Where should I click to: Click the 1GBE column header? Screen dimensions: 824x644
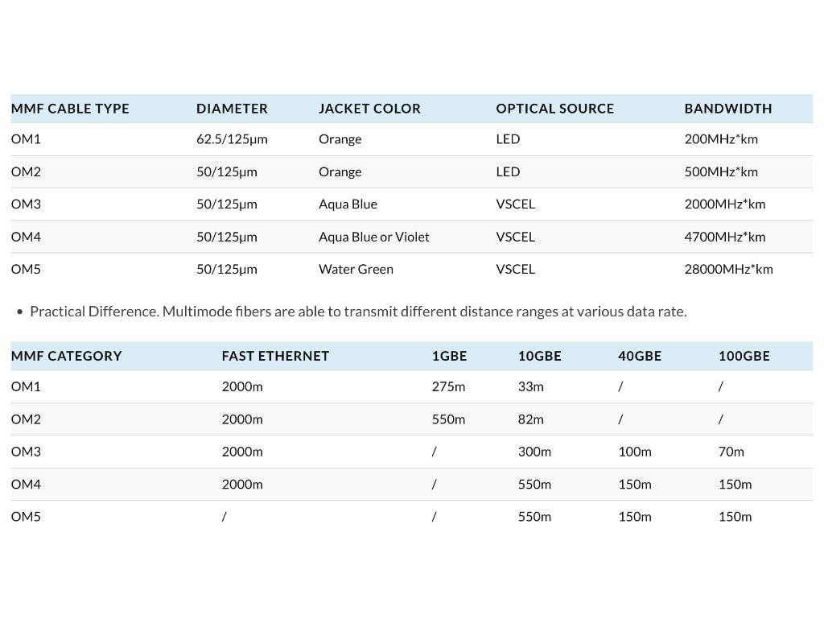pyautogui.click(x=449, y=357)
